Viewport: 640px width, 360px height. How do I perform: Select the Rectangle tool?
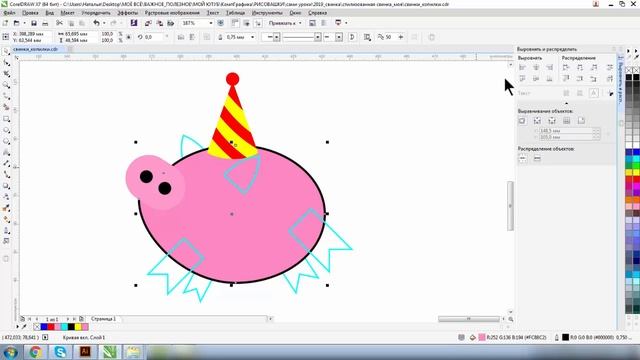tap(6, 119)
